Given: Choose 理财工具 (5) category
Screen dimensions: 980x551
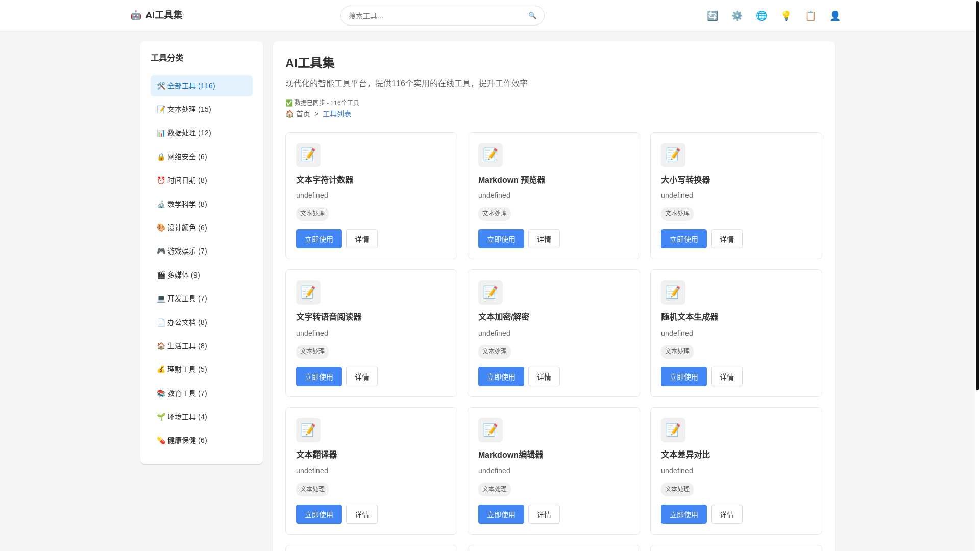Looking at the screenshot, I should tap(202, 369).
